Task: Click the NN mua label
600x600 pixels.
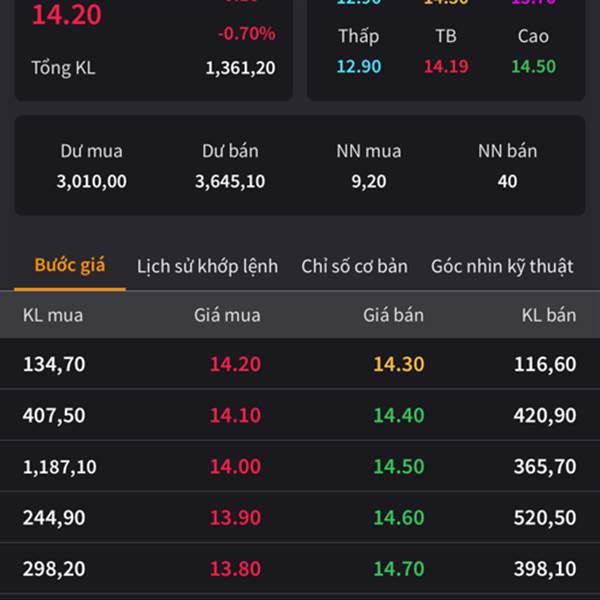Action: pos(369,151)
